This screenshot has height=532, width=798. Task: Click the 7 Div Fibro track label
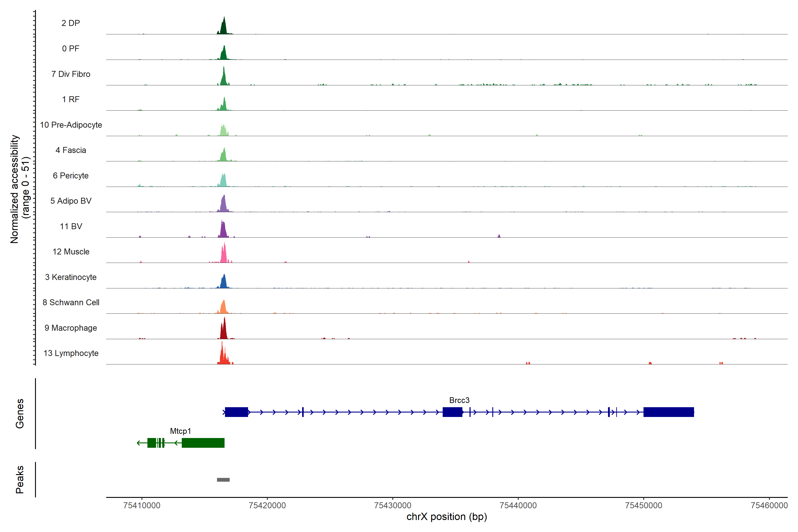[70, 74]
